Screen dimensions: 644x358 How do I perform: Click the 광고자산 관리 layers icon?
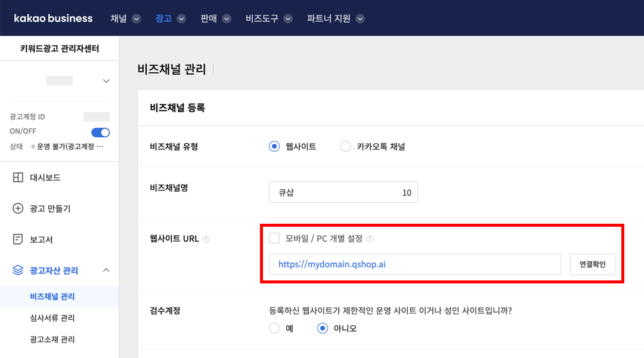click(18, 270)
